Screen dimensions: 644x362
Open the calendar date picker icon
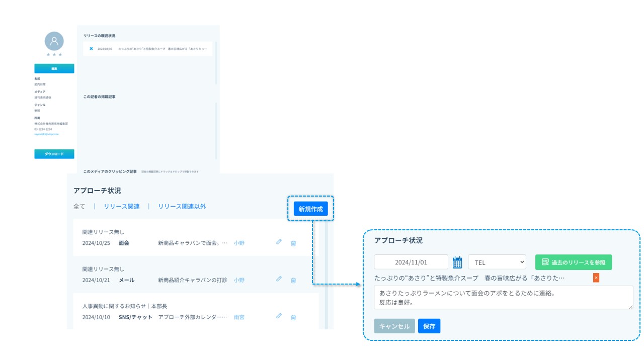click(x=457, y=262)
